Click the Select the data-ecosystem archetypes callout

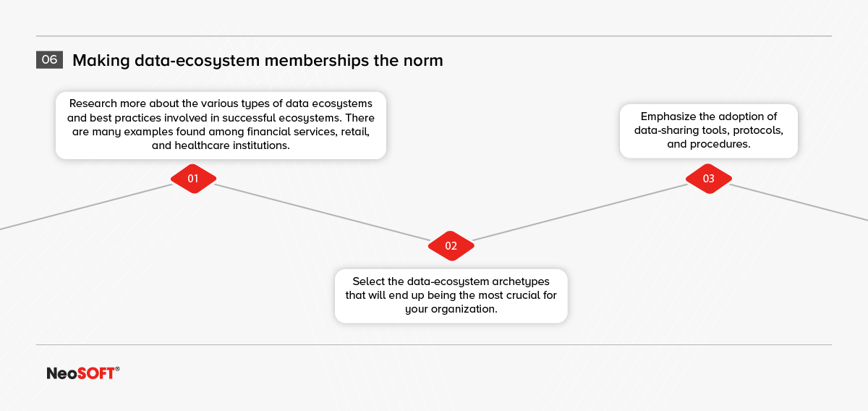coord(451,295)
